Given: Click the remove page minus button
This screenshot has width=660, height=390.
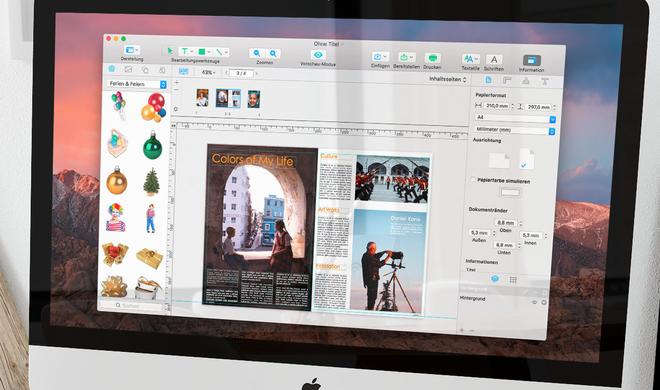Looking at the screenshot, I should [176, 90].
